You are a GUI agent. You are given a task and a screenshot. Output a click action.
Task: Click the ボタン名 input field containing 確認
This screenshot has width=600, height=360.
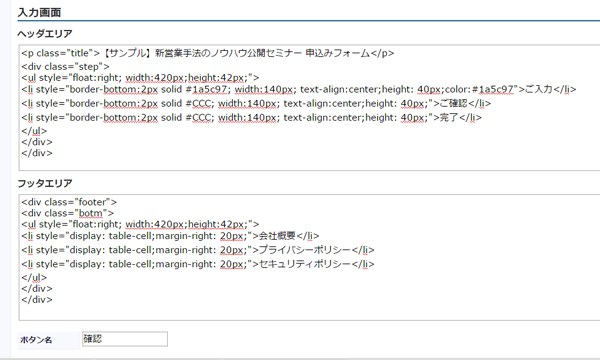[x=125, y=339]
